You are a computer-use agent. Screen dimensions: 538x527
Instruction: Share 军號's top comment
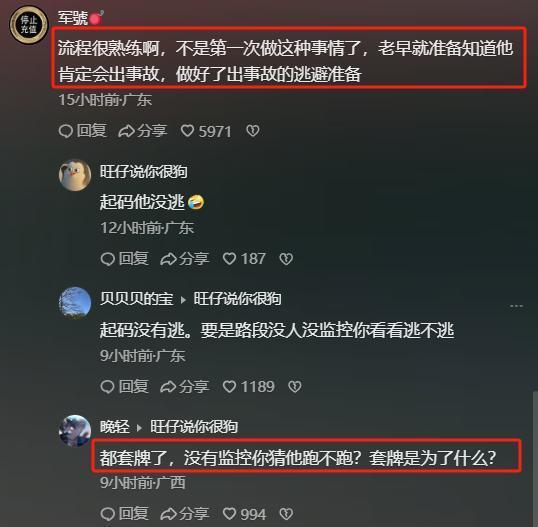(142, 131)
